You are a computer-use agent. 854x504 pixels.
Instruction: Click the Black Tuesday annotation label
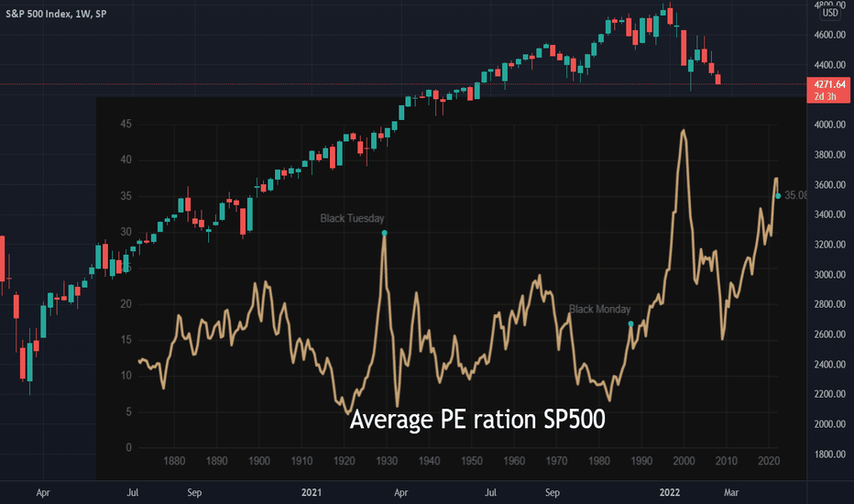point(352,218)
